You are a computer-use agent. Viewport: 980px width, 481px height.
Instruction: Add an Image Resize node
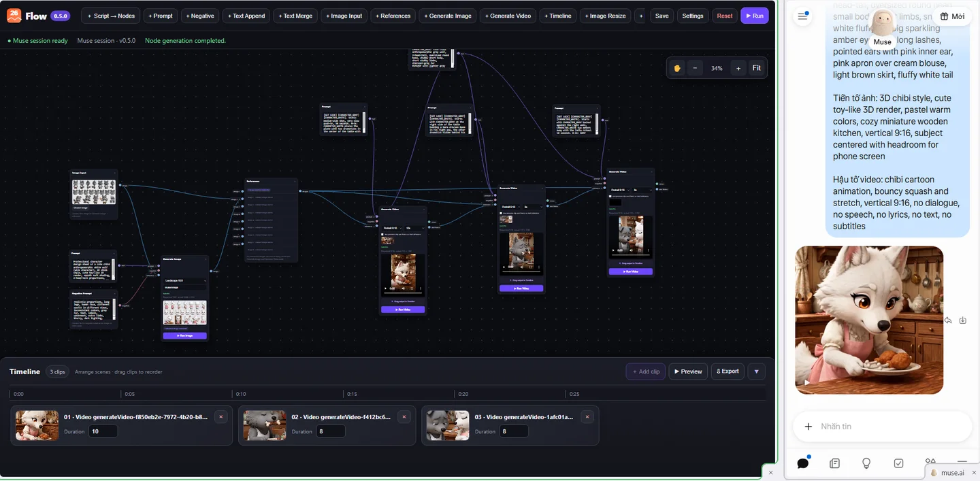tap(605, 16)
